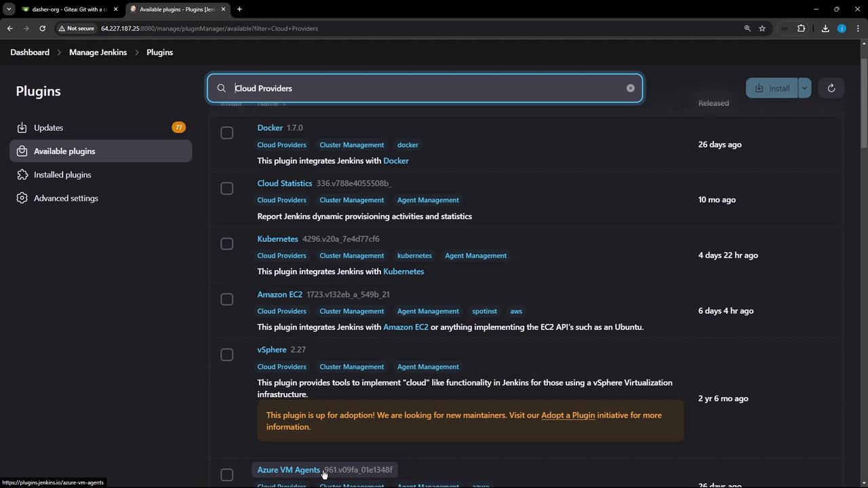This screenshot has height=488, width=868.
Task: Click the plugin search input field
Action: [x=427, y=88]
